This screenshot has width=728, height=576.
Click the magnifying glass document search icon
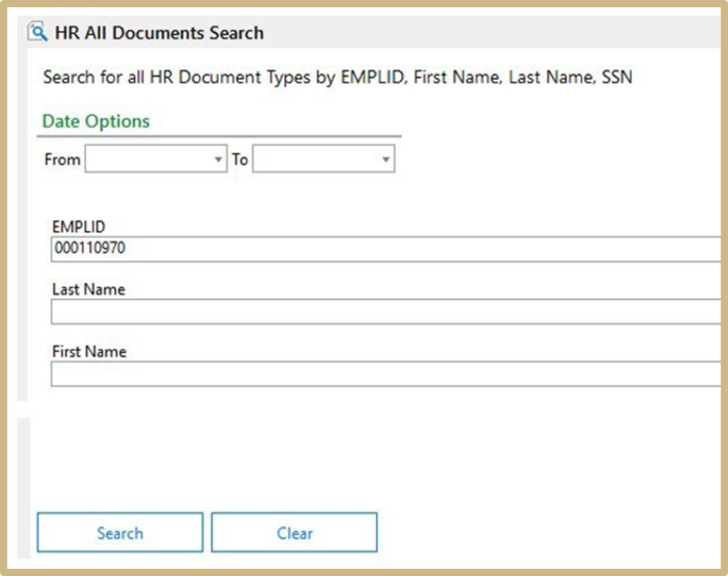point(37,32)
